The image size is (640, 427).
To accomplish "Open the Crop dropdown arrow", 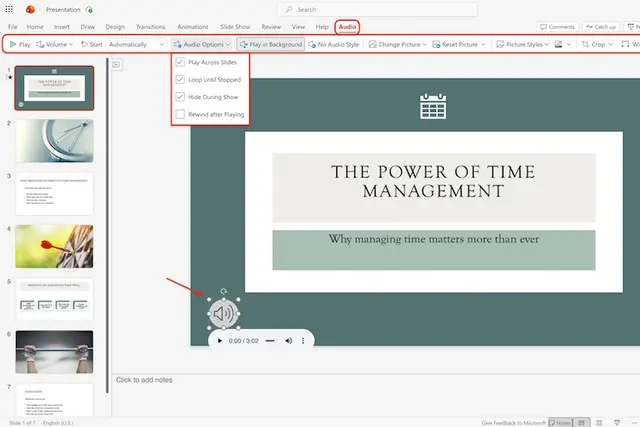I will [611, 44].
